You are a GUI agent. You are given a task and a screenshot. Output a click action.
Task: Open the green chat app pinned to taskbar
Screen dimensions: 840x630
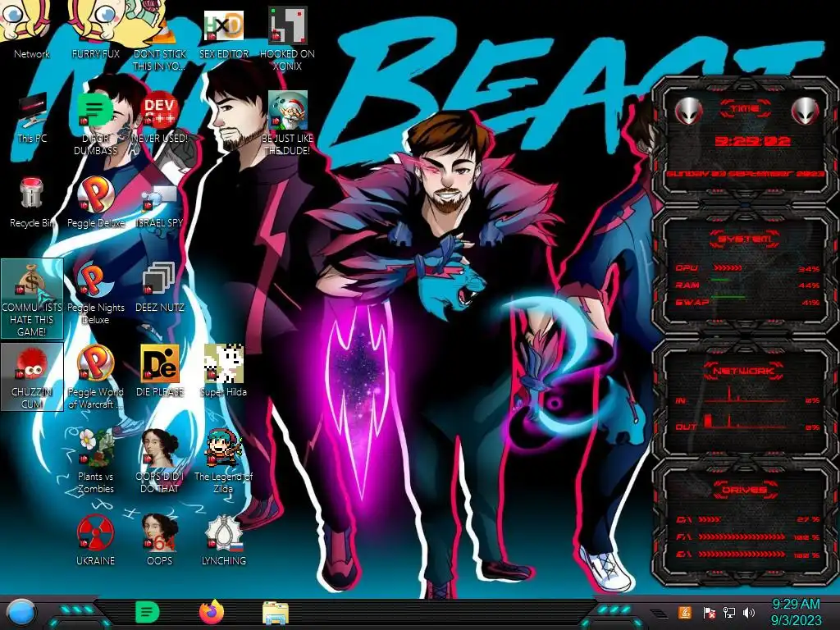pos(148,612)
